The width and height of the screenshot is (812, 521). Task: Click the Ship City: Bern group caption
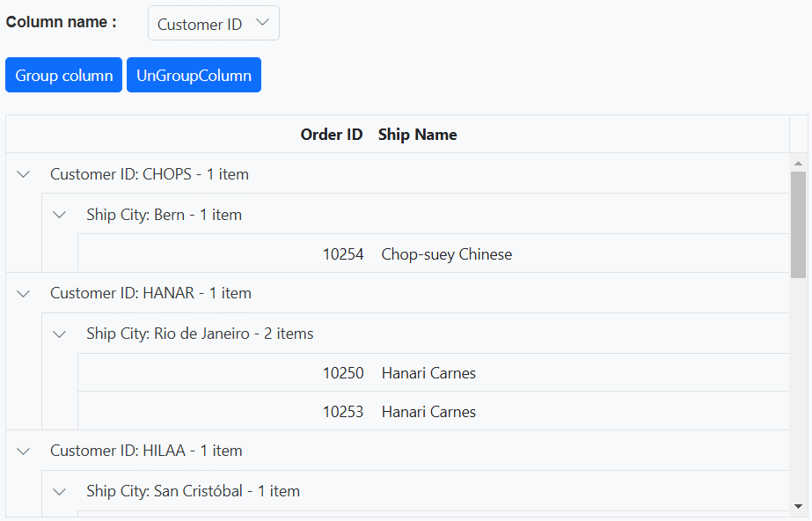tap(164, 215)
